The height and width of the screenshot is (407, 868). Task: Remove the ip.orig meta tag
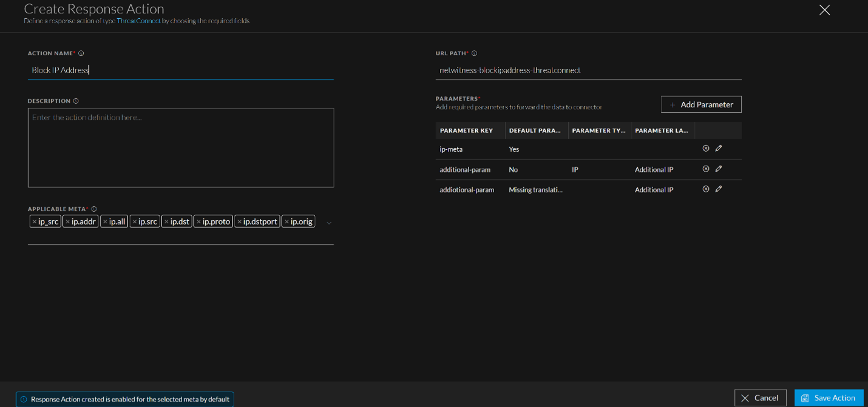287,222
